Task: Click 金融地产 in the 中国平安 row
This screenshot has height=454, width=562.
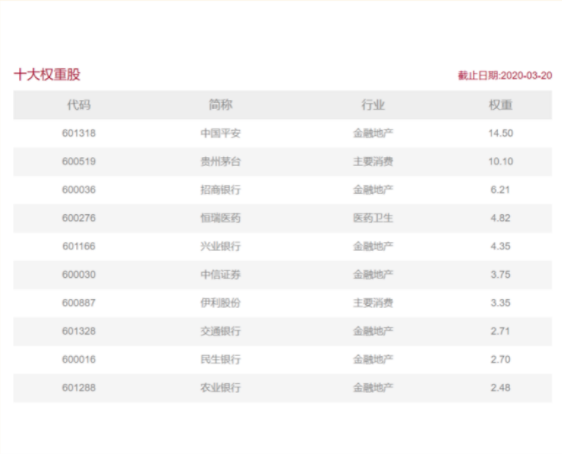Action: coord(373,133)
